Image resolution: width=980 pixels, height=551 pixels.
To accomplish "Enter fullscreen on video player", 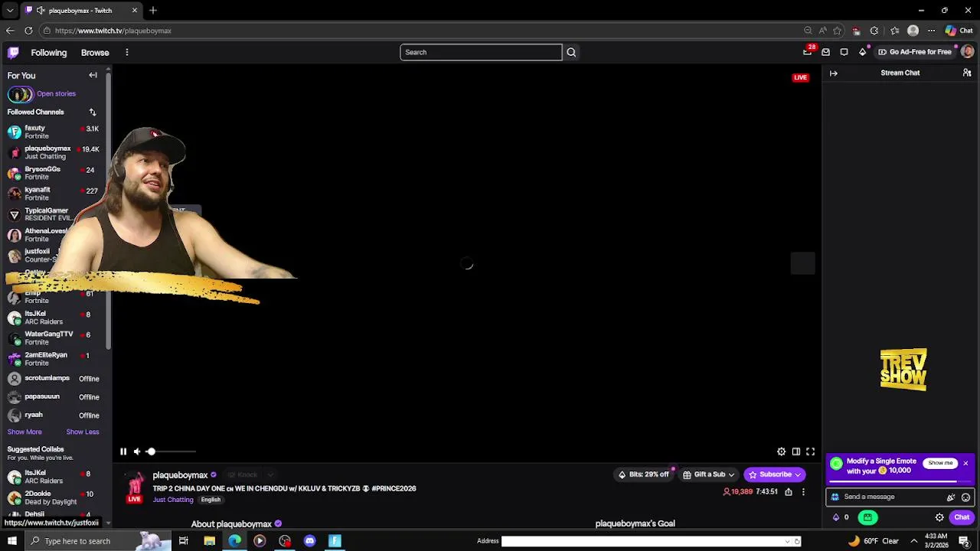I will pos(811,452).
